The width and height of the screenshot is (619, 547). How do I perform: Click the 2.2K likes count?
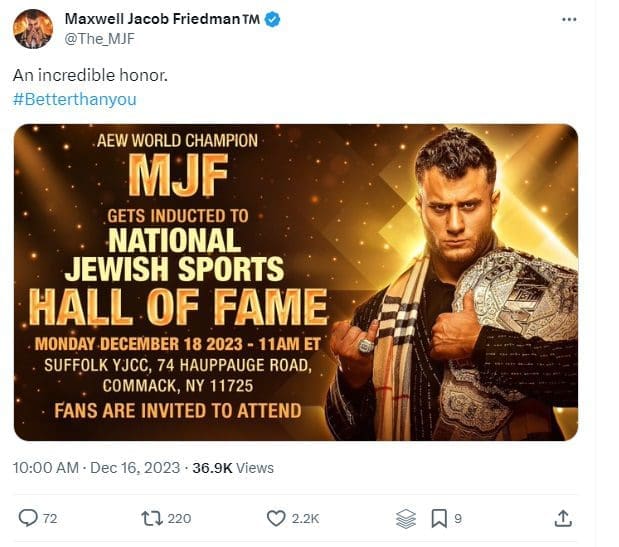coord(306,518)
